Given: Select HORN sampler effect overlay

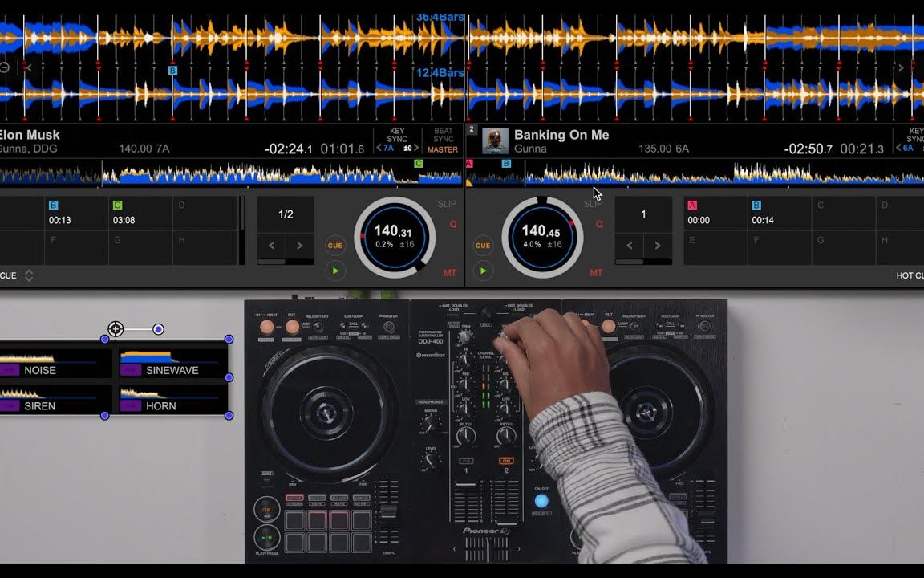Looking at the screenshot, I should click(x=172, y=398).
